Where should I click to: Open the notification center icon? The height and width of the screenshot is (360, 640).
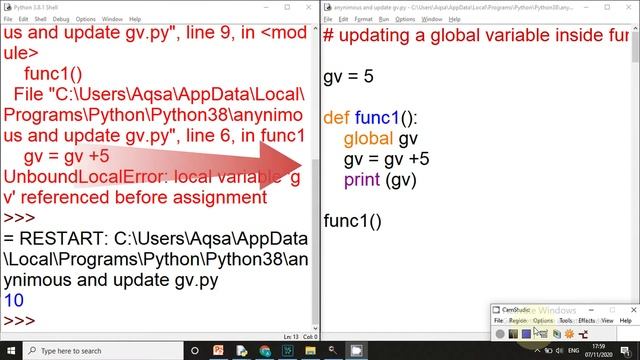(x=625, y=351)
